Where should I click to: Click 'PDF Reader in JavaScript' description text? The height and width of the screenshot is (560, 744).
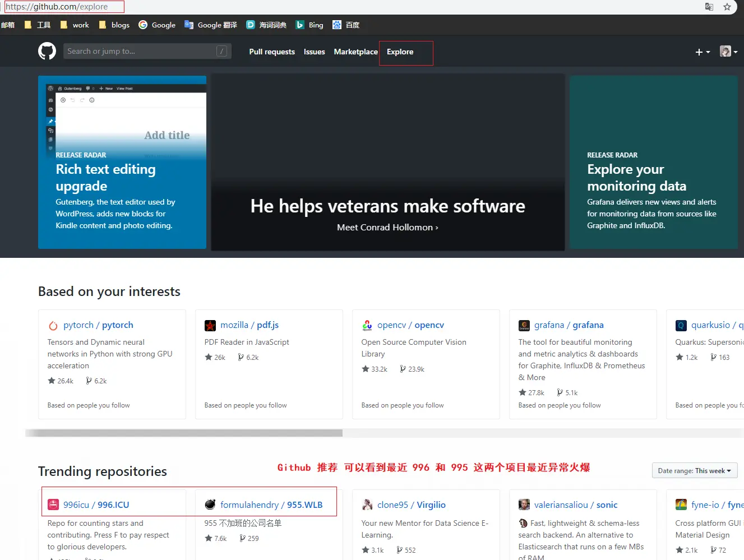[247, 342]
